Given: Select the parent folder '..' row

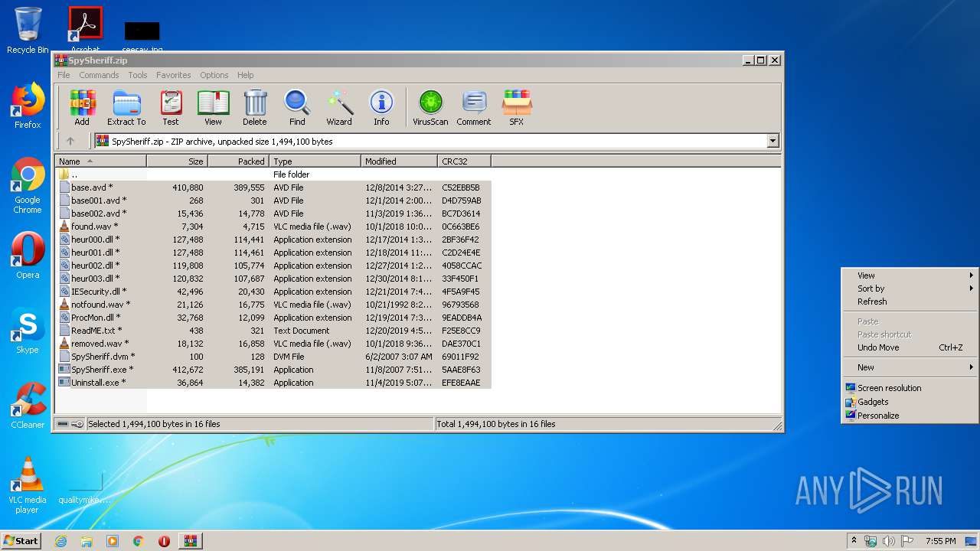Looking at the screenshot, I should 274,174.
